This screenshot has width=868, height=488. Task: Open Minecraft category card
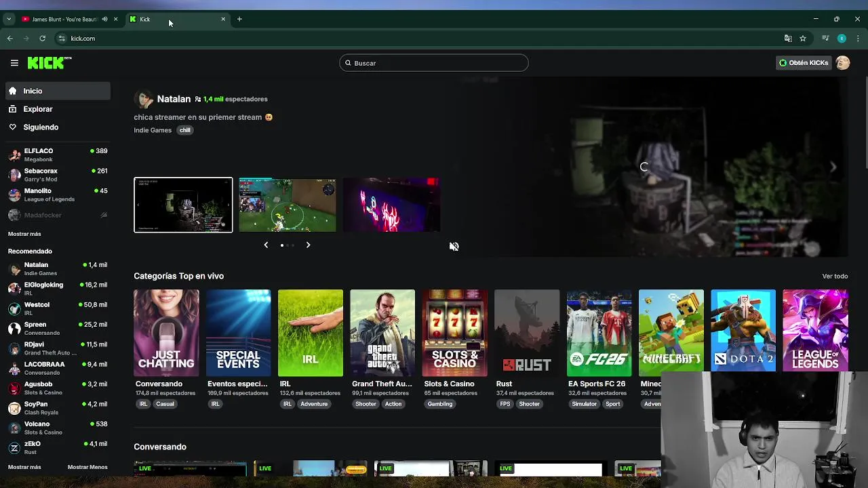pos(671,331)
